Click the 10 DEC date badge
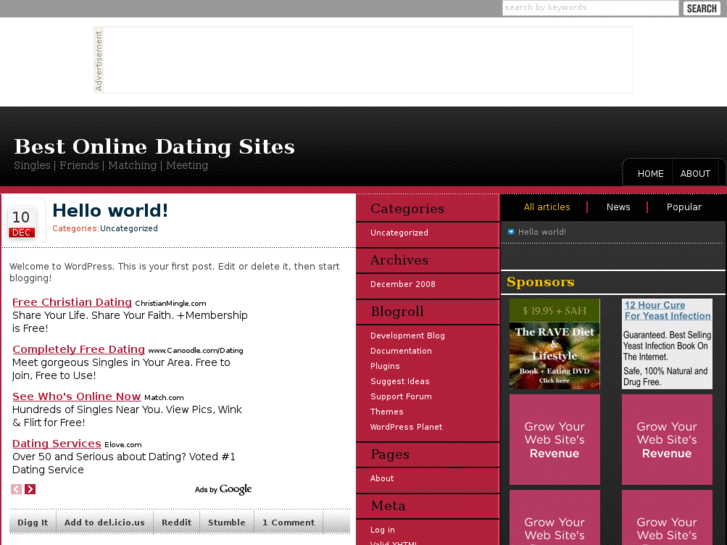The image size is (727, 545). [21, 223]
